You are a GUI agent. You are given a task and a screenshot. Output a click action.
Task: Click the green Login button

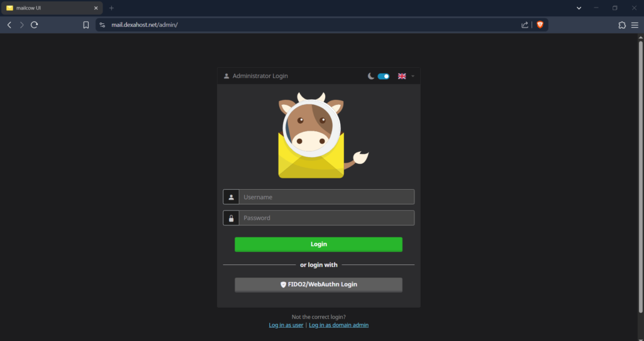[319, 244]
